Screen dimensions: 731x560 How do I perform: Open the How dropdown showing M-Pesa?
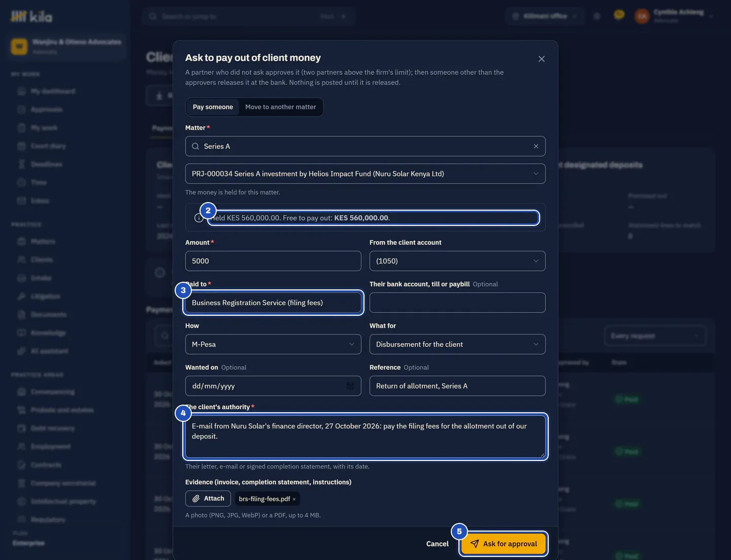[273, 344]
